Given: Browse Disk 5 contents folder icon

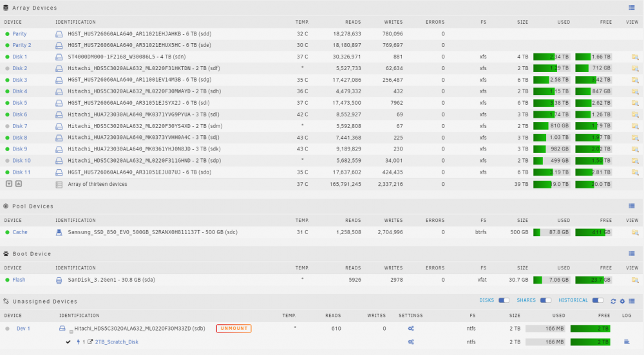Looking at the screenshot, I should click(635, 103).
